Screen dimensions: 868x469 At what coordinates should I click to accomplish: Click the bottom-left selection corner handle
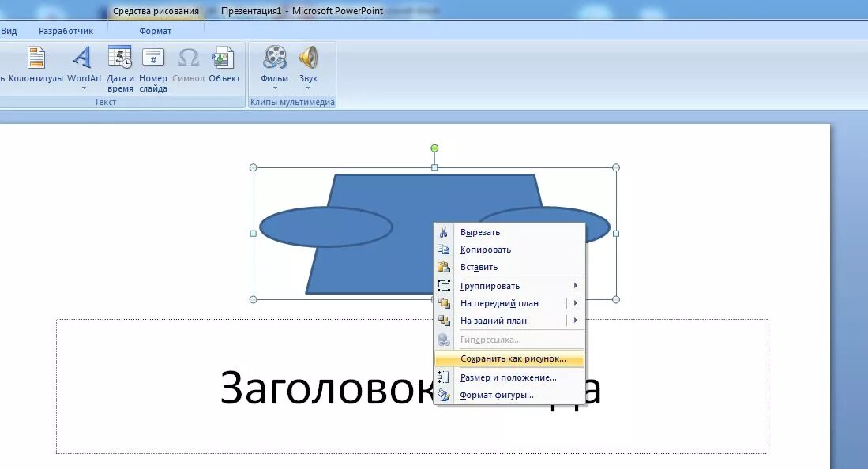254,299
